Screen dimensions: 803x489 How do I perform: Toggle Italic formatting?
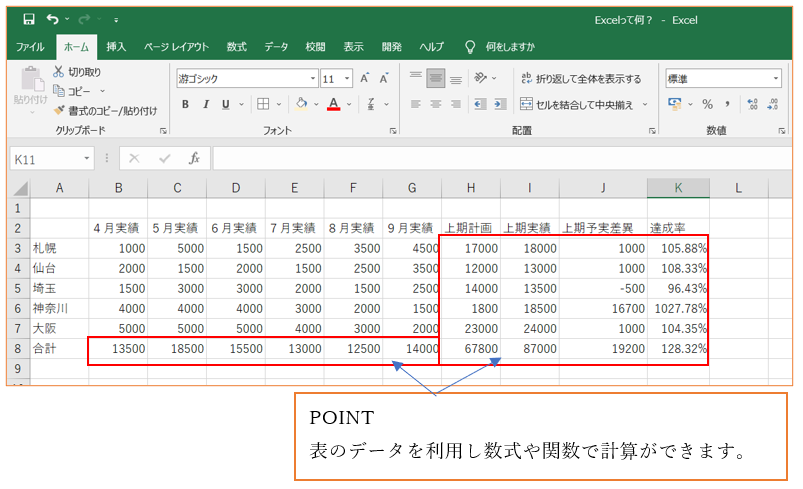click(206, 104)
